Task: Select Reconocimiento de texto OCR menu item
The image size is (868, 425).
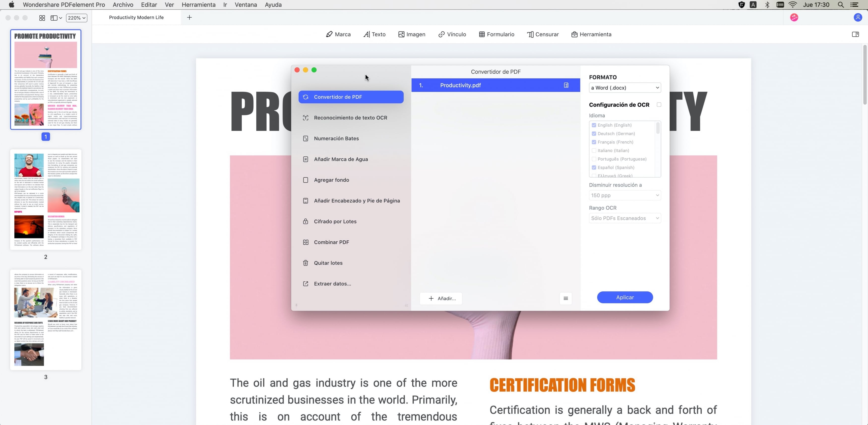Action: point(351,117)
